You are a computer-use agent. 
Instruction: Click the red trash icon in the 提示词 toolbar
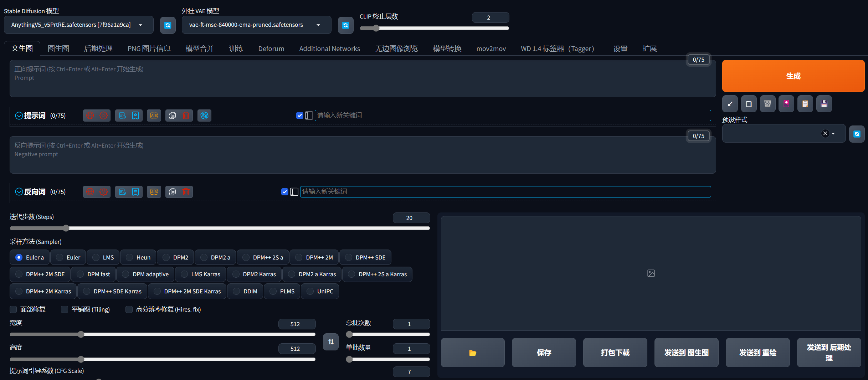(186, 115)
